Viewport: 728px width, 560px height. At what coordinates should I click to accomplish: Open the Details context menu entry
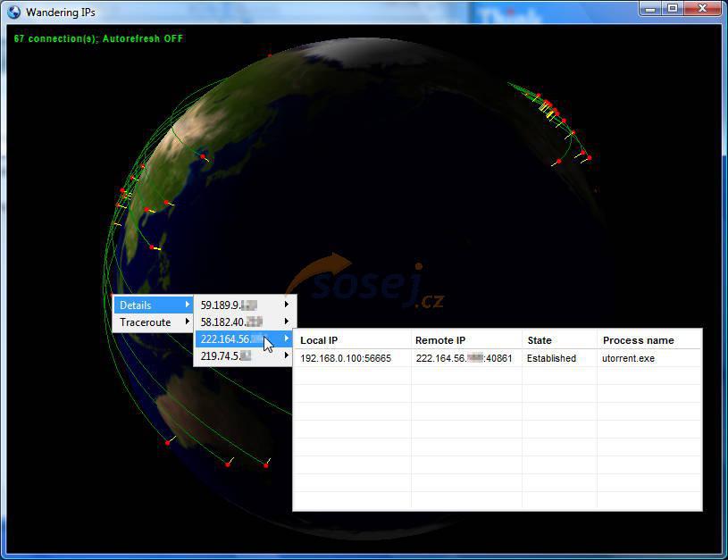click(153, 305)
